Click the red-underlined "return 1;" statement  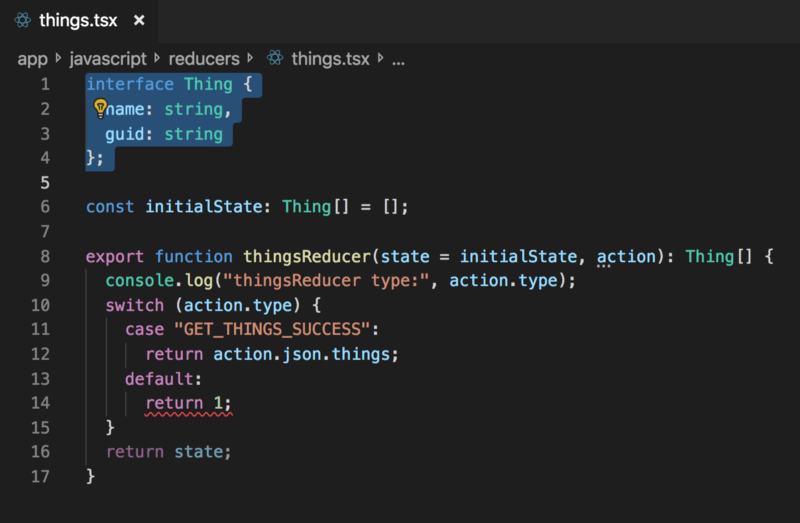(x=188, y=403)
